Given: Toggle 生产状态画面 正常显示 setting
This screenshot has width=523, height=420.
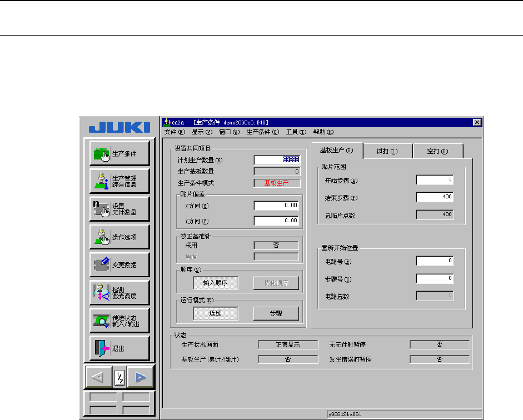Looking at the screenshot, I should pos(288,344).
